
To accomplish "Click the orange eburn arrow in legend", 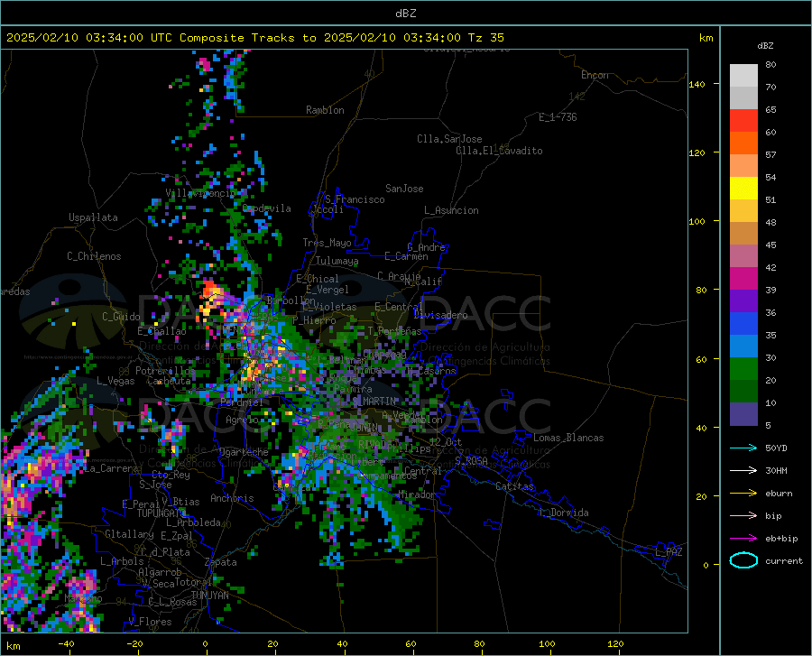I will pyautogui.click(x=743, y=493).
